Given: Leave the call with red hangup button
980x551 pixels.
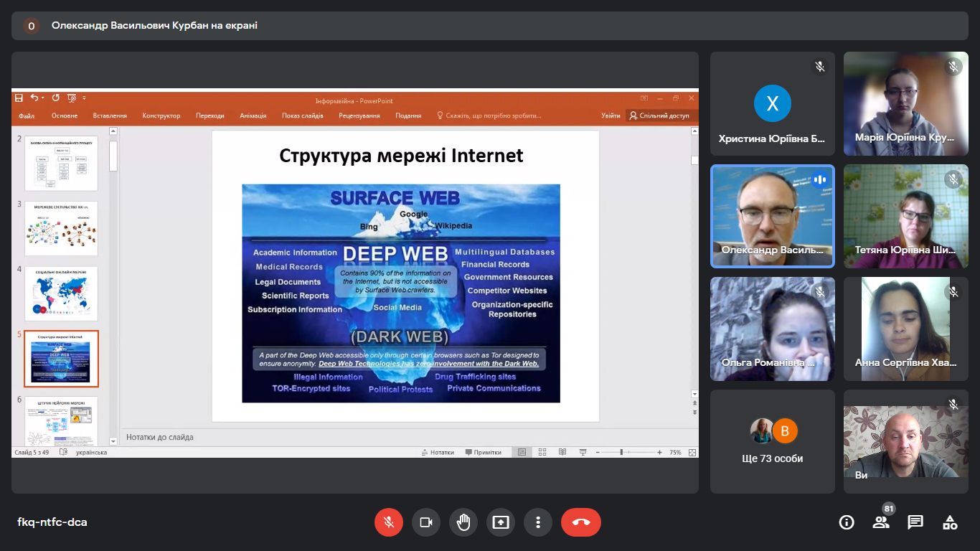Looking at the screenshot, I should pyautogui.click(x=581, y=522).
